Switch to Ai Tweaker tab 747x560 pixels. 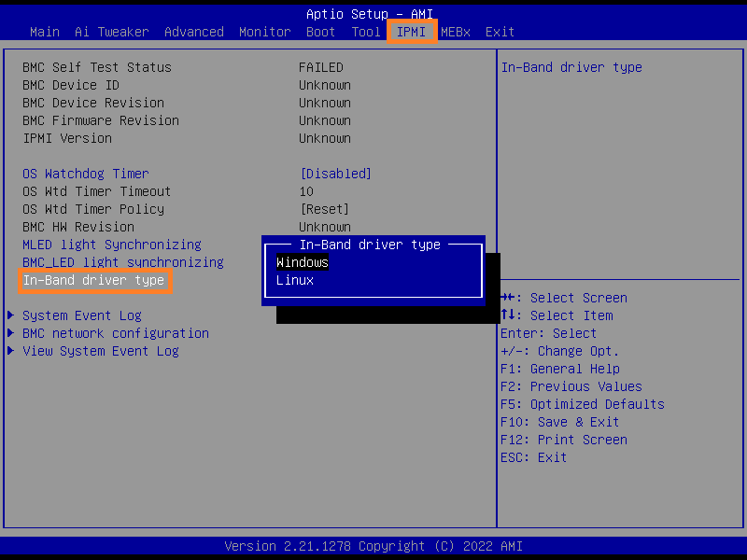click(x=111, y=32)
